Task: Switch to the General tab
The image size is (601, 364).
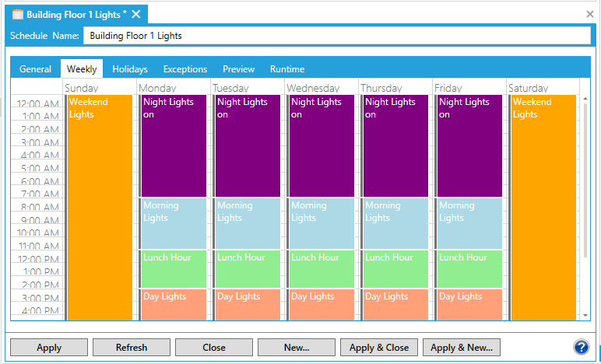Action: click(x=35, y=69)
